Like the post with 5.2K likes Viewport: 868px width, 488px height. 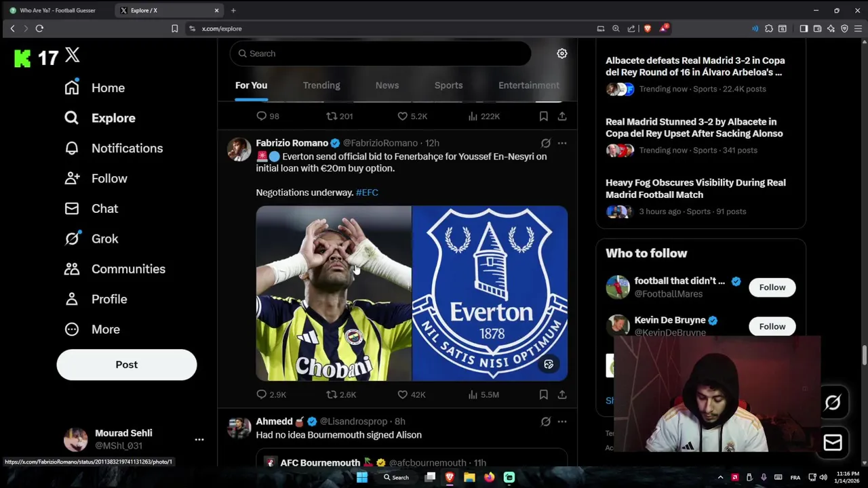click(402, 117)
